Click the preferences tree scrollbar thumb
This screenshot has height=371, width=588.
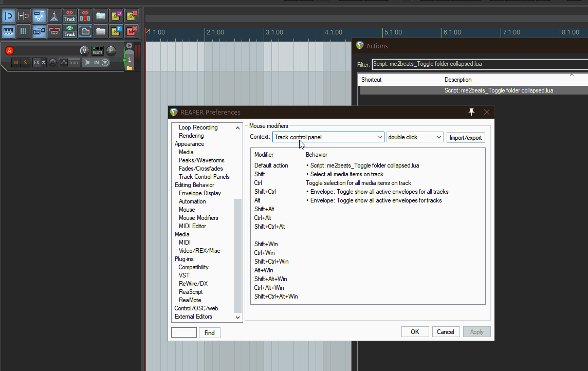point(237,255)
